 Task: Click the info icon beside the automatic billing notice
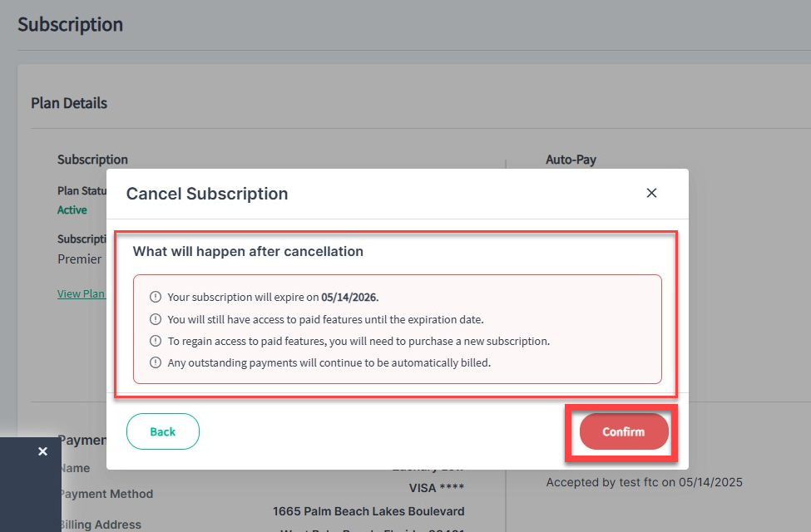(x=155, y=362)
